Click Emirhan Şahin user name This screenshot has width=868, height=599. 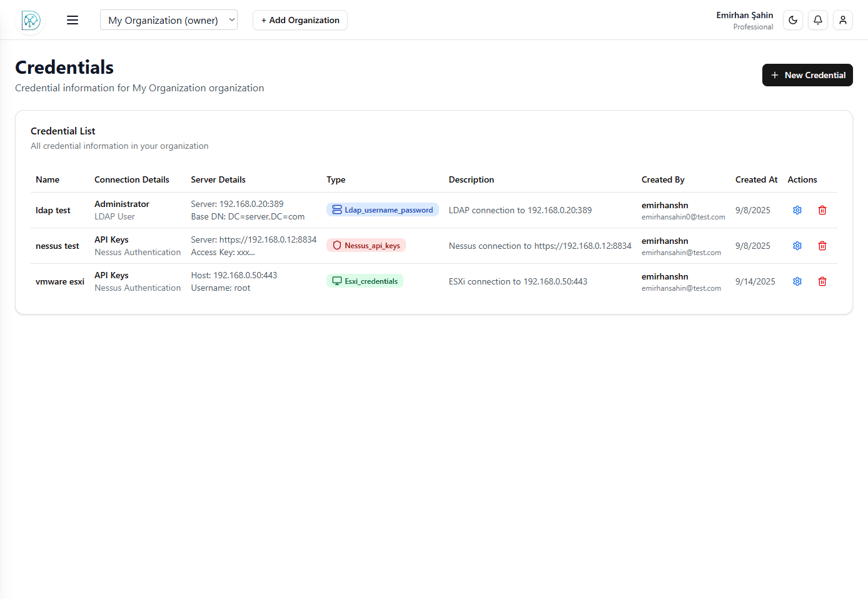(x=744, y=15)
